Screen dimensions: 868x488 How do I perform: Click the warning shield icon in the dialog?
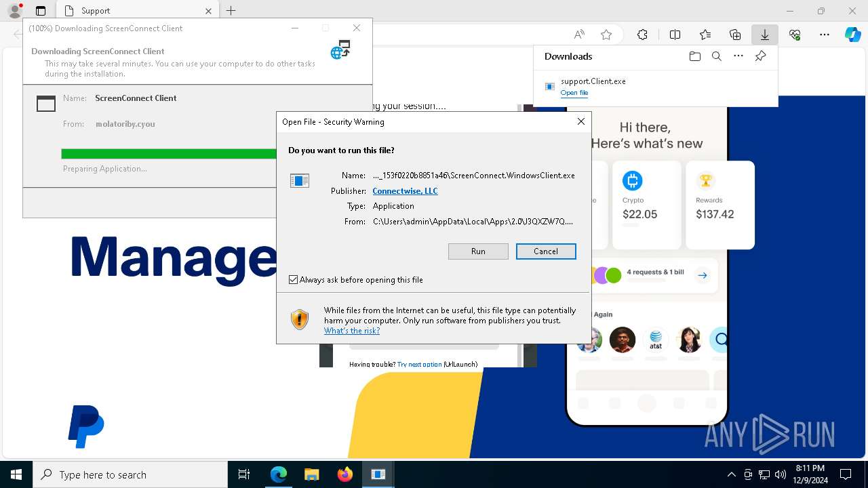tap(300, 319)
